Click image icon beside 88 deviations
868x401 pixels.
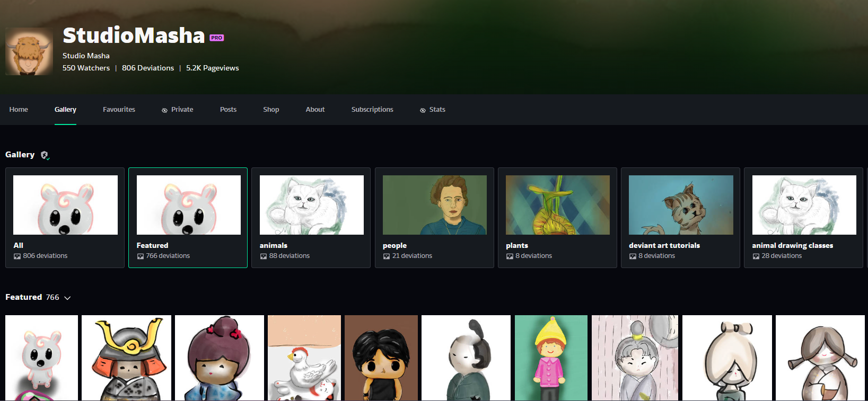point(264,256)
